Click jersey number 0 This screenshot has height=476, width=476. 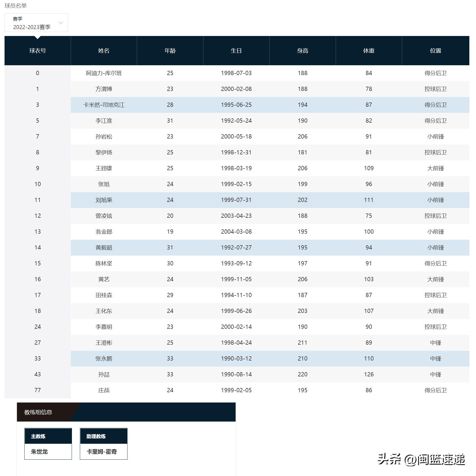tap(38, 73)
